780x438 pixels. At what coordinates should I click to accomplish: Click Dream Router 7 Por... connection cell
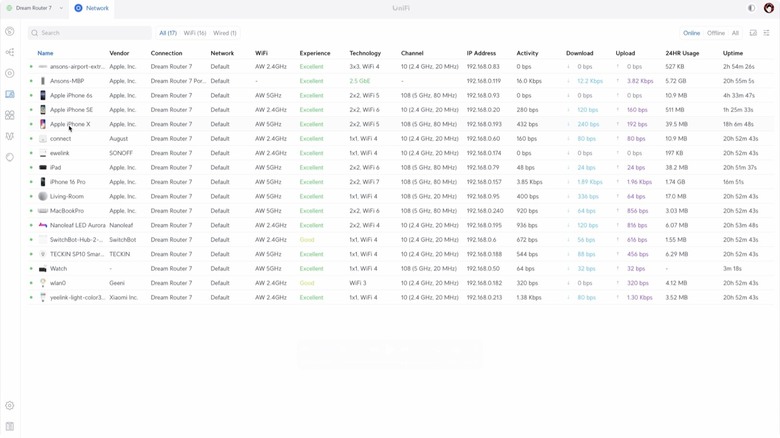tap(178, 81)
